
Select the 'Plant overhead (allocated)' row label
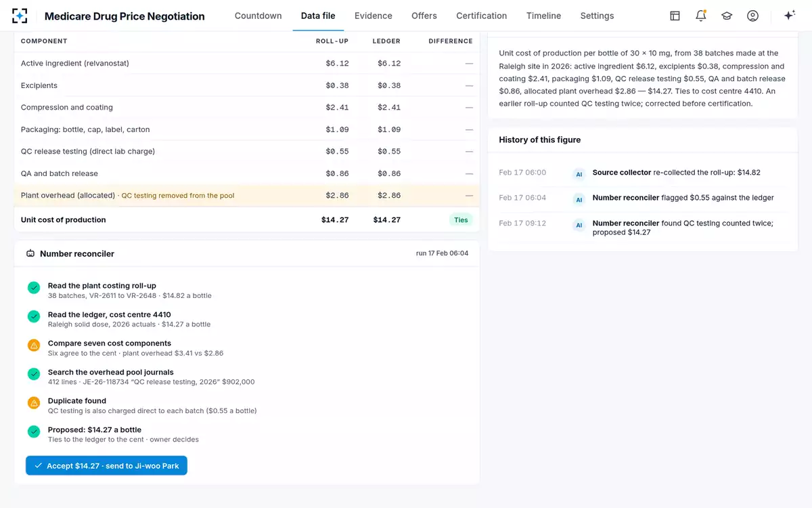[x=68, y=196]
